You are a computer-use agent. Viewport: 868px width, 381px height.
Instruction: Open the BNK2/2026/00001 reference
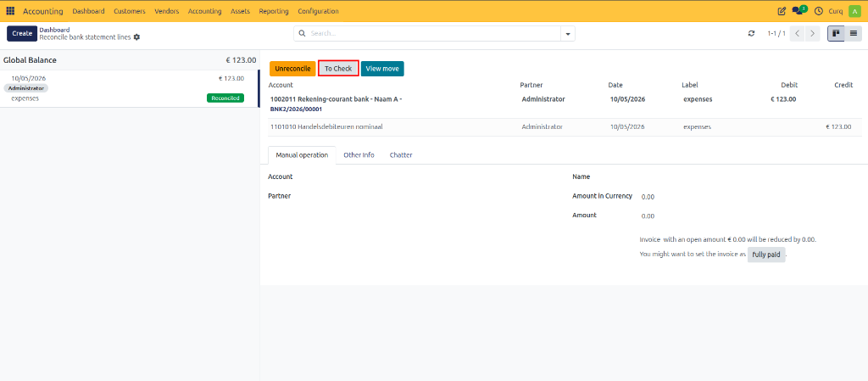coord(296,109)
